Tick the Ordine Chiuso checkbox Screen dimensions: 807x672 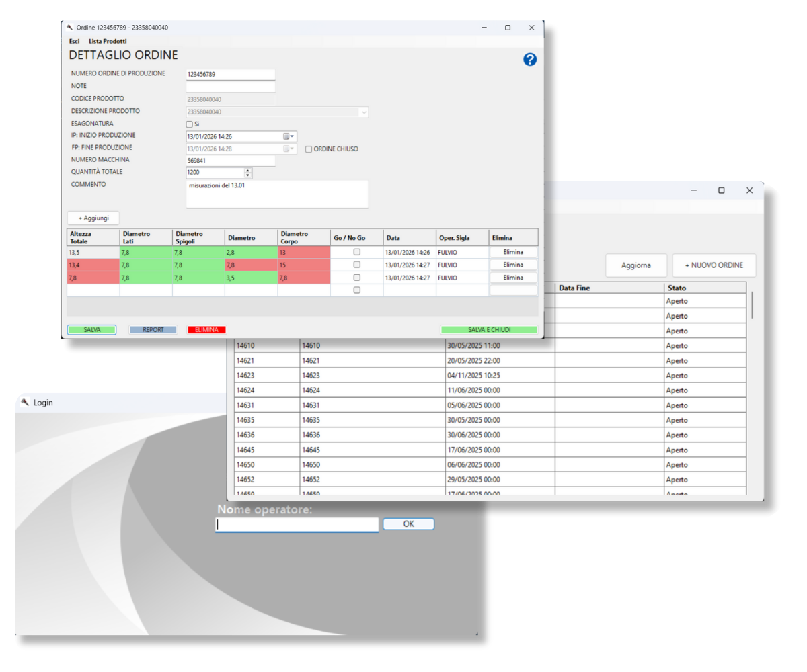pos(309,149)
